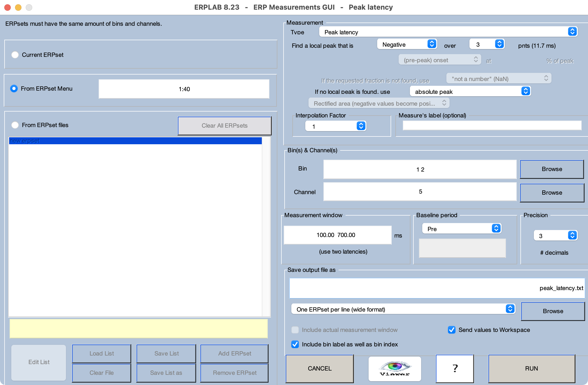The width and height of the screenshot is (588, 385).
Task: Open the Viewer eye icon
Action: [395, 369]
